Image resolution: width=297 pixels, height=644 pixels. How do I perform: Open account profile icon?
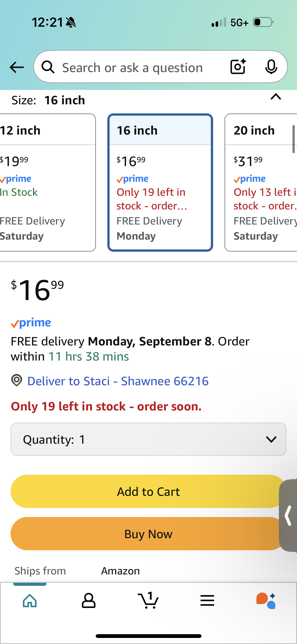tap(88, 601)
